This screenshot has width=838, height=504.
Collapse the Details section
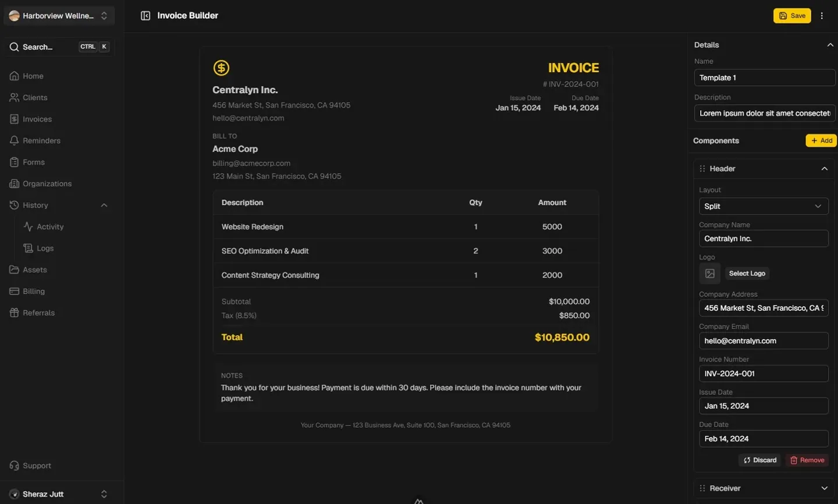(x=830, y=45)
